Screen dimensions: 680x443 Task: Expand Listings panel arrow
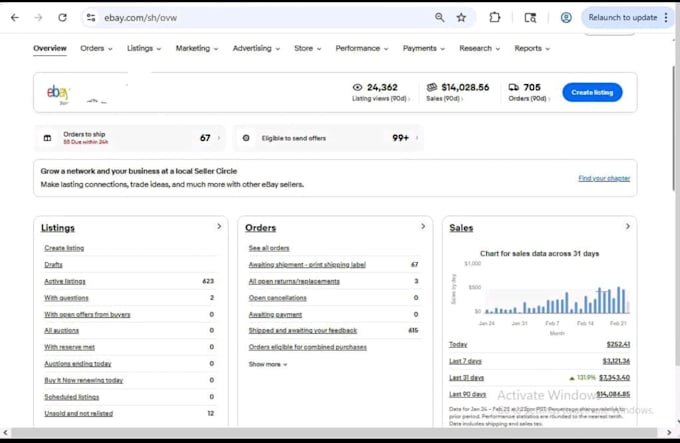tap(219, 226)
